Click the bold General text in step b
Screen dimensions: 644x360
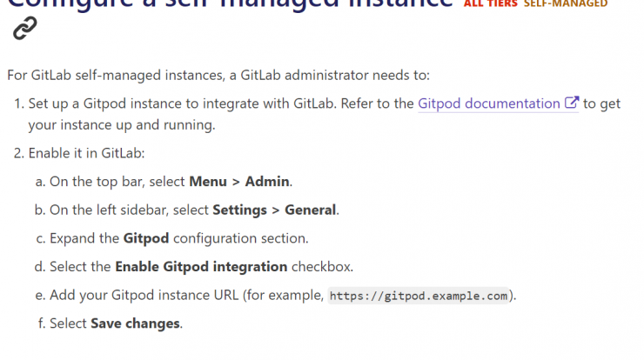pos(310,210)
